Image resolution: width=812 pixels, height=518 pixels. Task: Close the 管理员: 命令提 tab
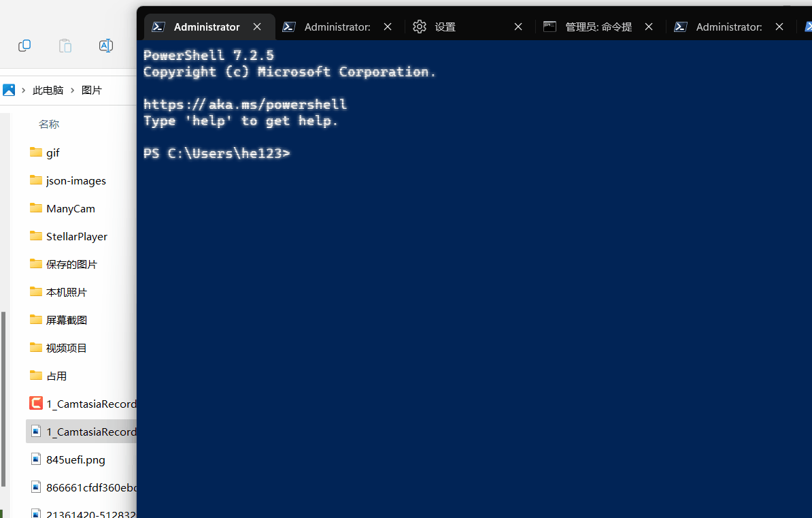pyautogui.click(x=649, y=27)
